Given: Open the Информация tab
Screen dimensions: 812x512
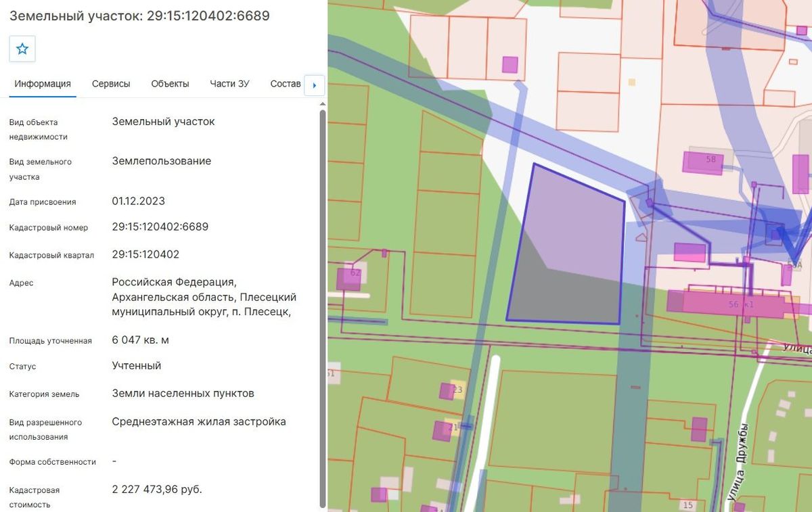Looking at the screenshot, I should 43,84.
